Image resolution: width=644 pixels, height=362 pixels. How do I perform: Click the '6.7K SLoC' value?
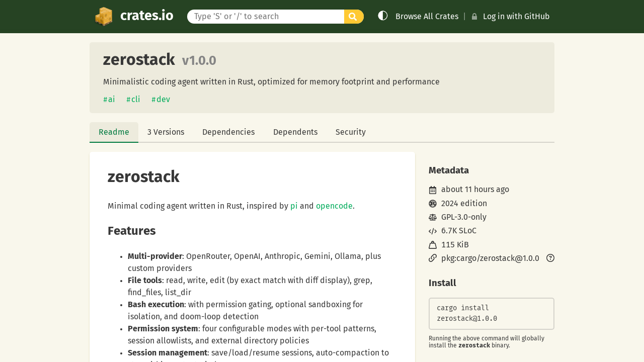point(459,231)
